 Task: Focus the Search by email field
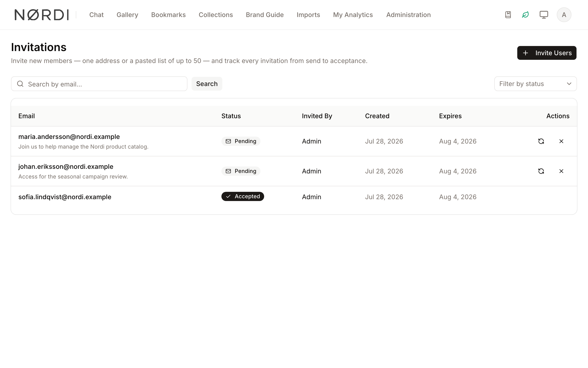point(99,84)
